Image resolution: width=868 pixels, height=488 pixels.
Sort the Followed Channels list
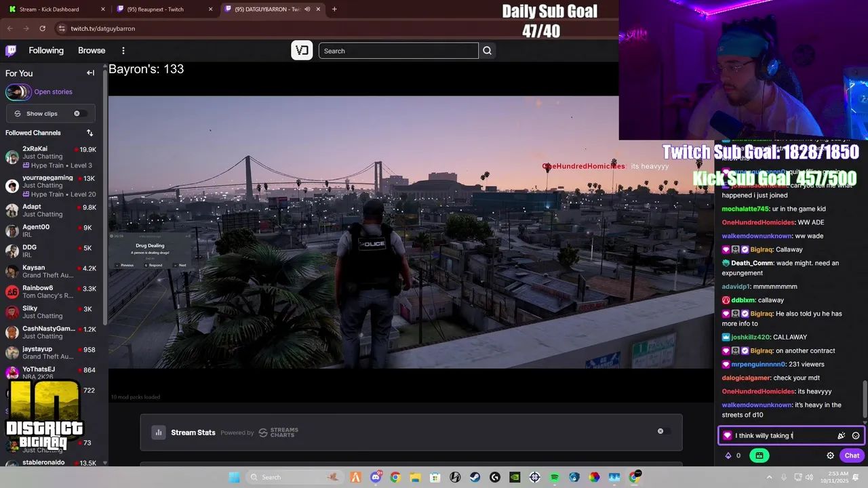coord(90,133)
